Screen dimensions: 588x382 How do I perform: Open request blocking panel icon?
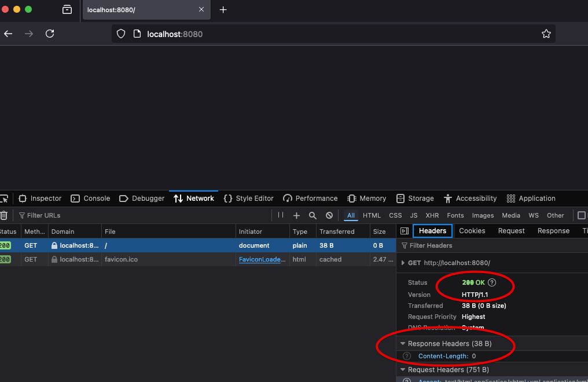[329, 215]
